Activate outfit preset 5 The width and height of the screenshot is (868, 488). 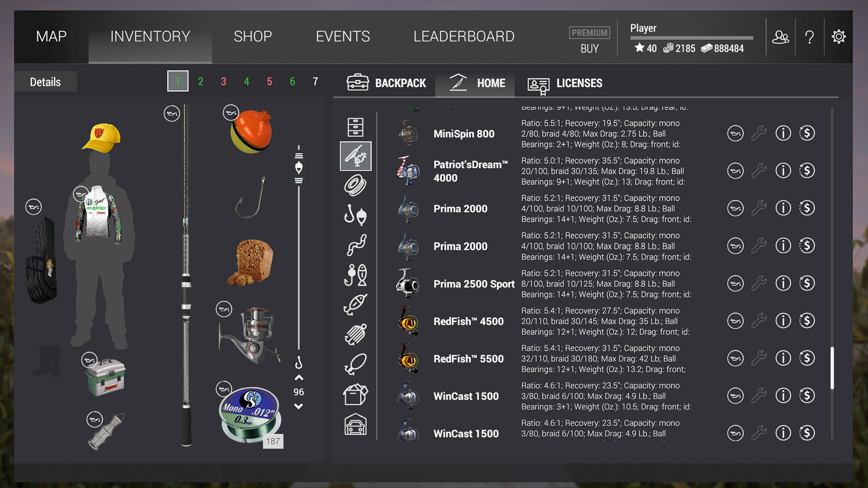click(269, 81)
